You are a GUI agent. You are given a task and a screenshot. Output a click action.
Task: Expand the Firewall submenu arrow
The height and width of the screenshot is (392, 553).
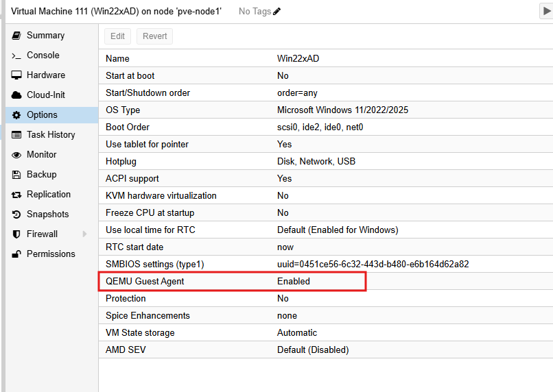coord(85,234)
